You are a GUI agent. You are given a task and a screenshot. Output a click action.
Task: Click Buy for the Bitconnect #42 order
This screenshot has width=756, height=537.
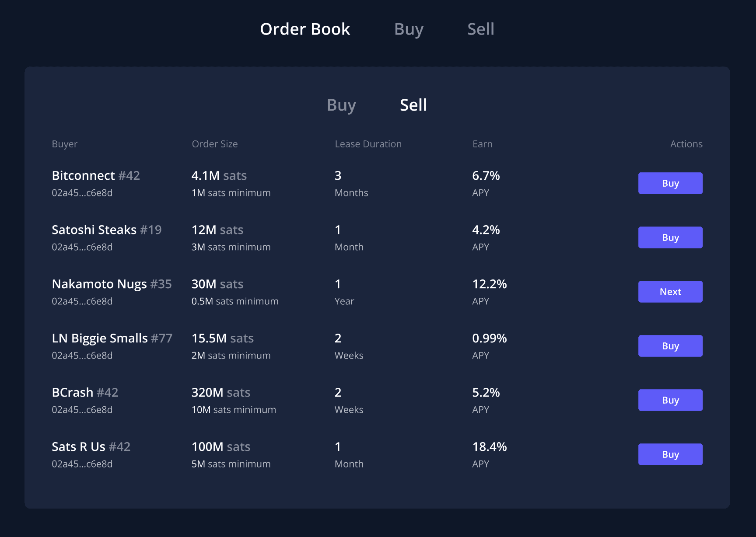tap(670, 183)
